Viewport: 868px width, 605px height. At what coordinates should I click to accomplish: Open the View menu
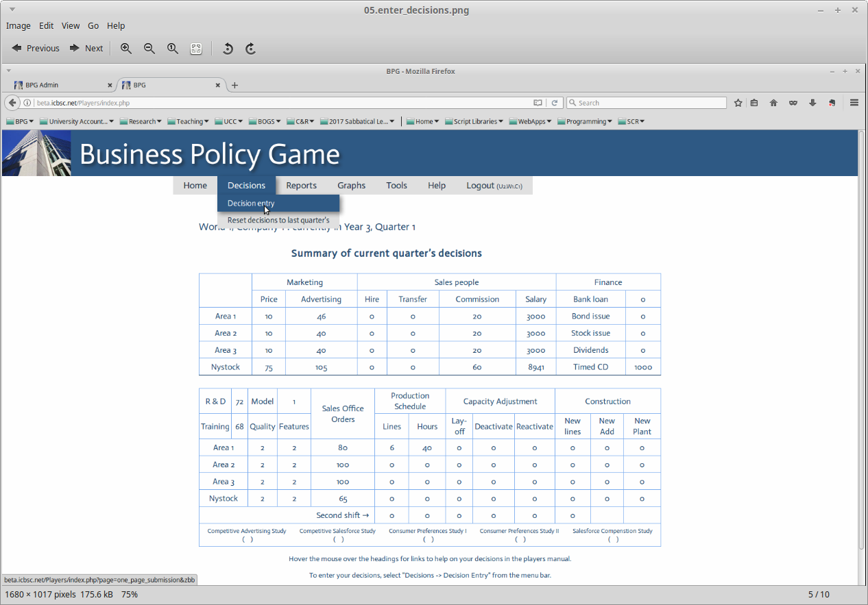click(71, 25)
